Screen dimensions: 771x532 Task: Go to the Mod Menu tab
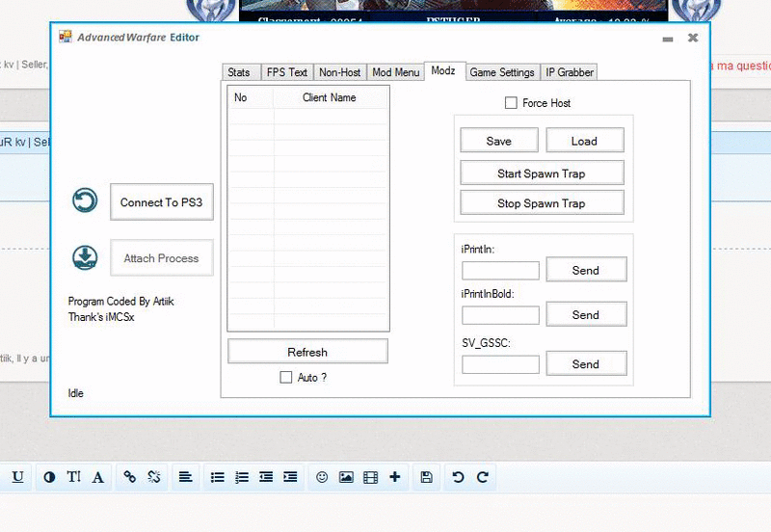click(x=396, y=72)
